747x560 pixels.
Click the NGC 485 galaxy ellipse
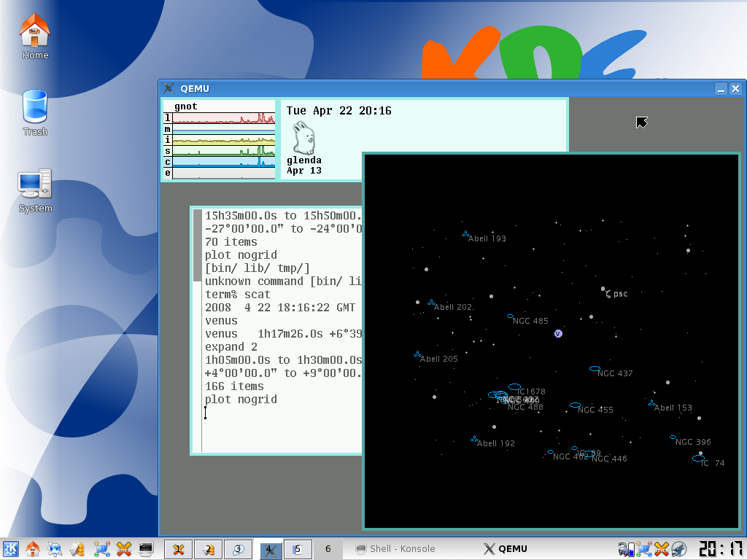click(510, 316)
